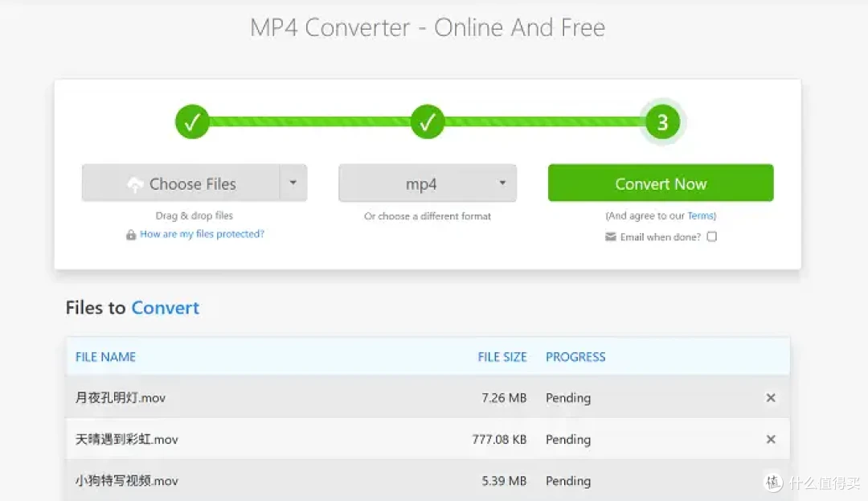This screenshot has height=501, width=868.
Task: Start conversion with Convert Now
Action: [661, 183]
